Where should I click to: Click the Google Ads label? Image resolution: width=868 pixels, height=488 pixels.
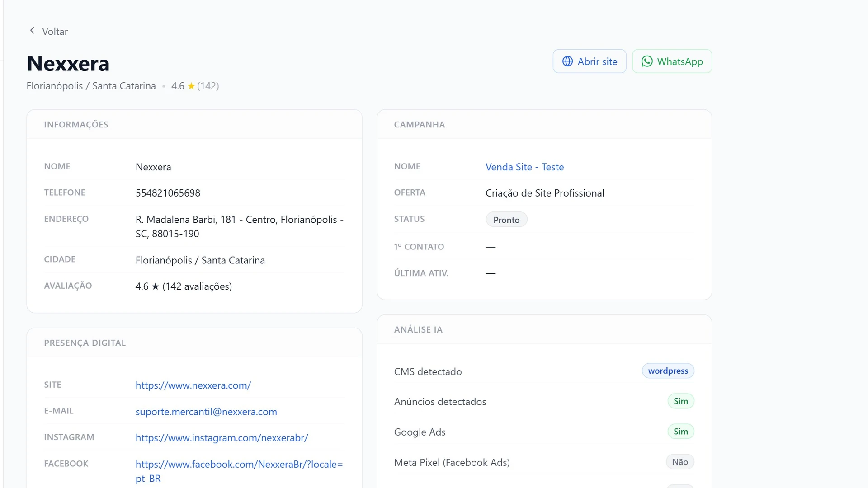point(420,432)
